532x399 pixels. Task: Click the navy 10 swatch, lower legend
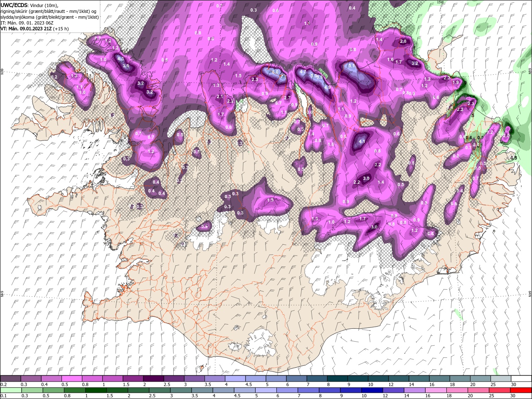click(372, 390)
